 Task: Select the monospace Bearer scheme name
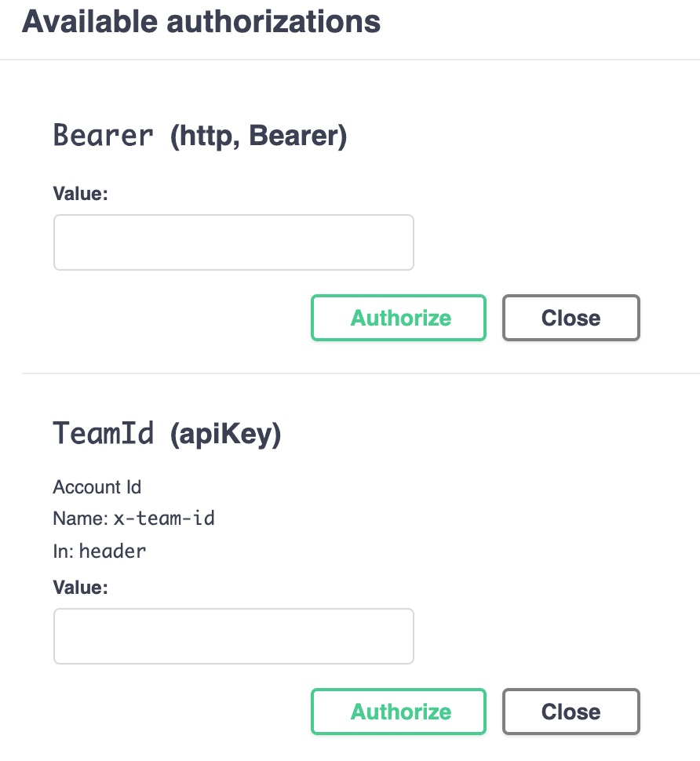coord(103,136)
